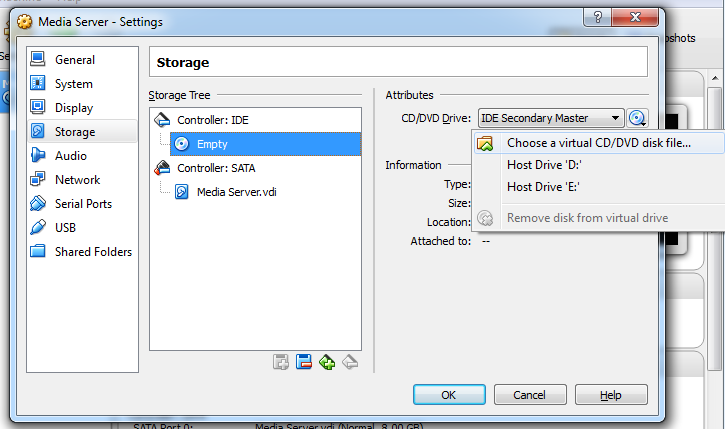The width and height of the screenshot is (725, 429).
Task: Open the Network settings category
Action: 82,180
